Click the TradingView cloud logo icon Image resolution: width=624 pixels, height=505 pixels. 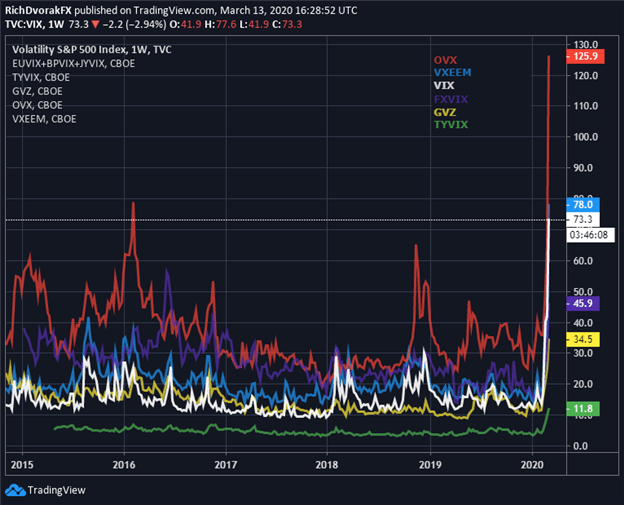click(x=15, y=490)
